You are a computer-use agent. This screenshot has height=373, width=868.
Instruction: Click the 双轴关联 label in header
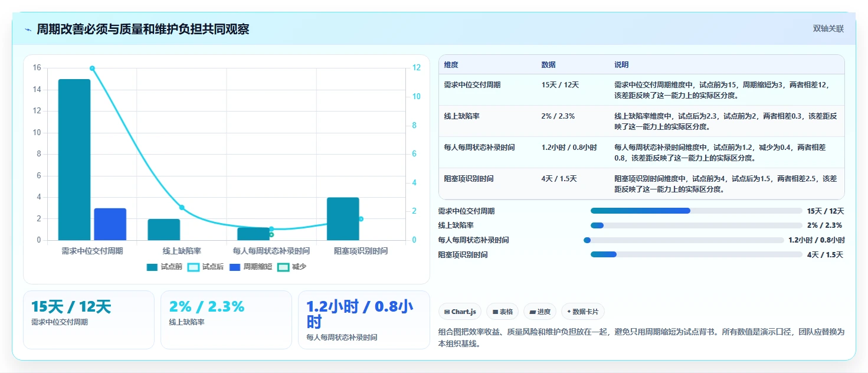pos(828,28)
